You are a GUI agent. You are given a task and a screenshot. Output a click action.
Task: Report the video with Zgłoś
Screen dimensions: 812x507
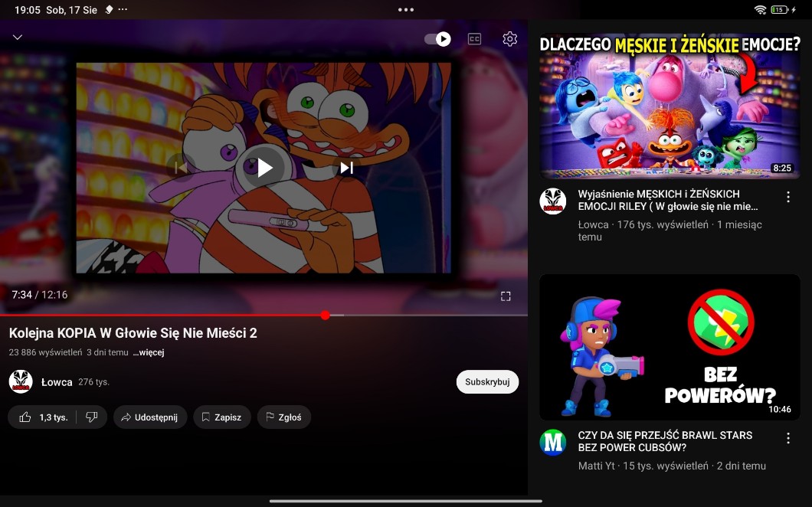[x=283, y=417]
